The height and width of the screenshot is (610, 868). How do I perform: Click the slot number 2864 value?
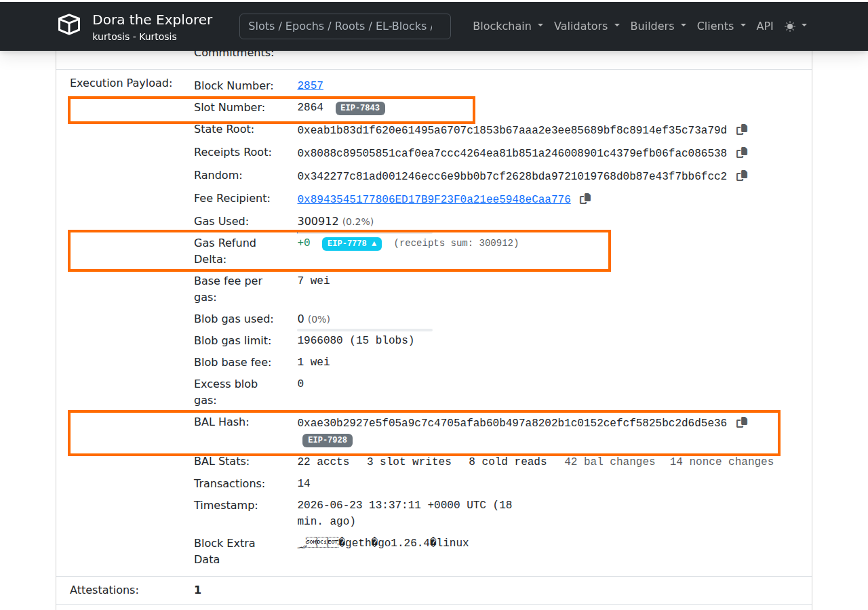pyautogui.click(x=311, y=107)
